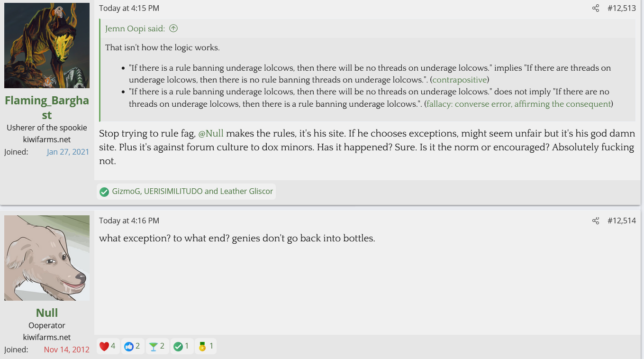Click the heart reaction icon
This screenshot has width=644, height=359.
tap(104, 346)
